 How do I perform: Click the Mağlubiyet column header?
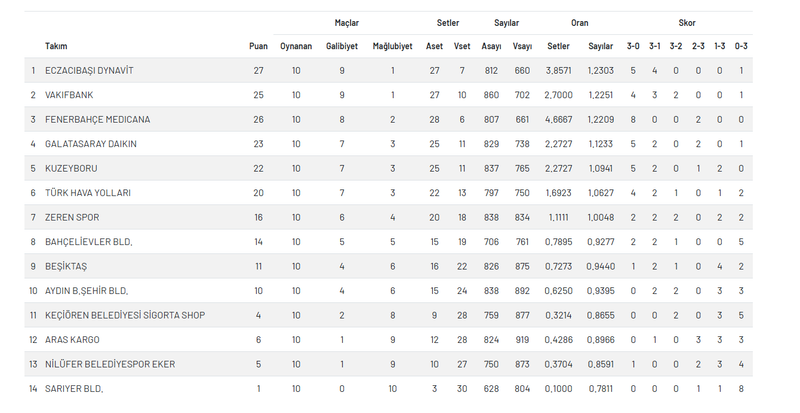click(393, 47)
